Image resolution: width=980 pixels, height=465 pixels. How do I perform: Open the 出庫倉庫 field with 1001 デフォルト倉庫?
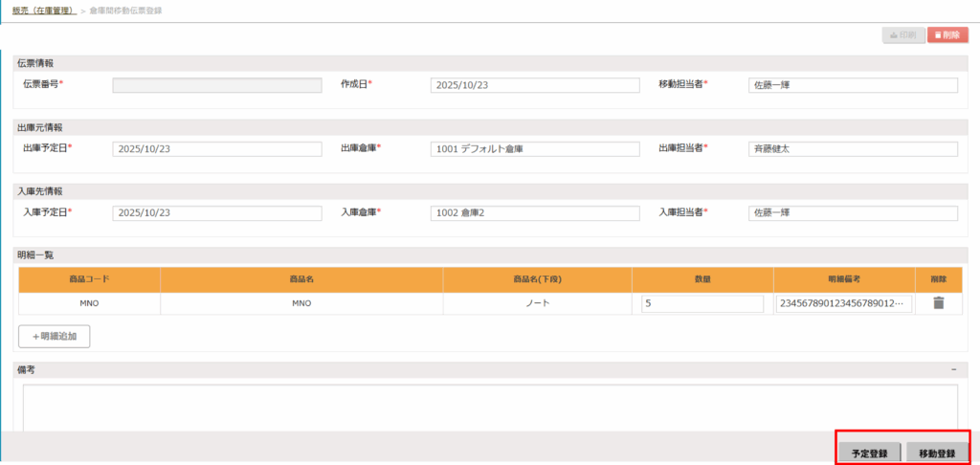click(534, 149)
